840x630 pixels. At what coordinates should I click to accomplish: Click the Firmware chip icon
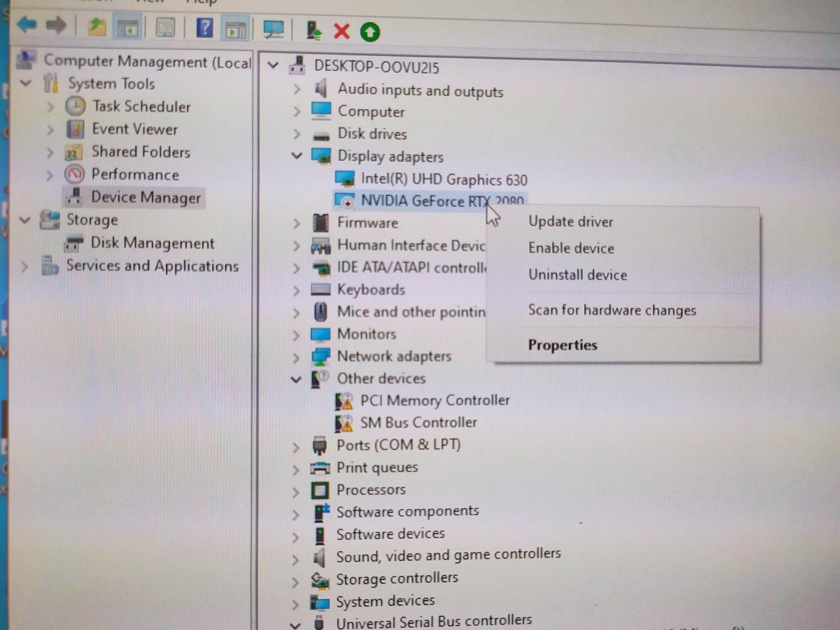320,223
